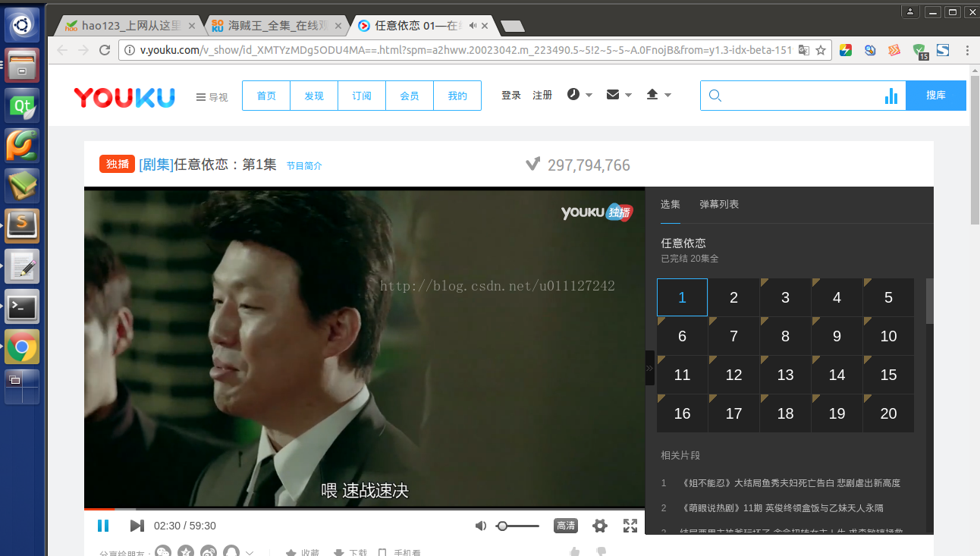The height and width of the screenshot is (556, 980).
Task: Open the 《姐不能忍》 related clip
Action: coord(790,483)
